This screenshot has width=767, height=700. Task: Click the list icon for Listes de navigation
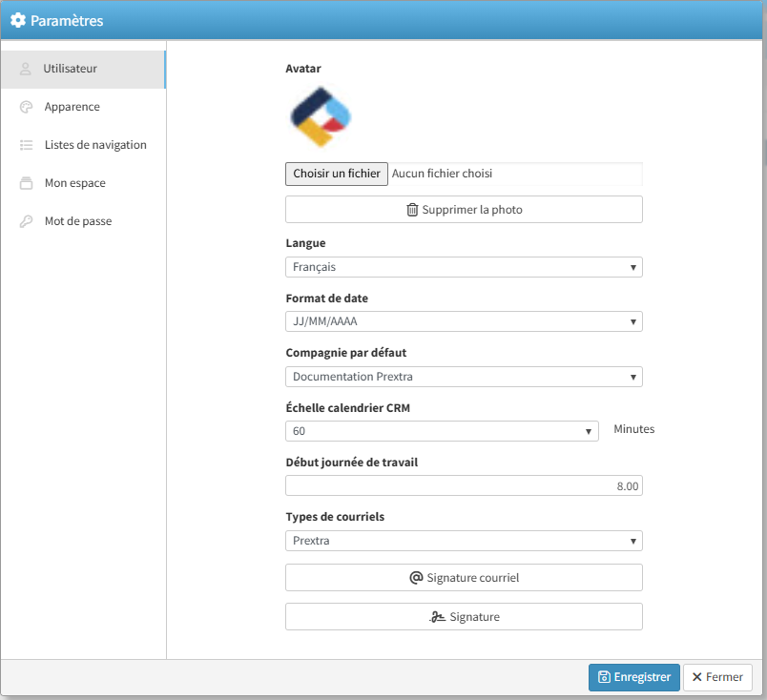[x=26, y=145]
